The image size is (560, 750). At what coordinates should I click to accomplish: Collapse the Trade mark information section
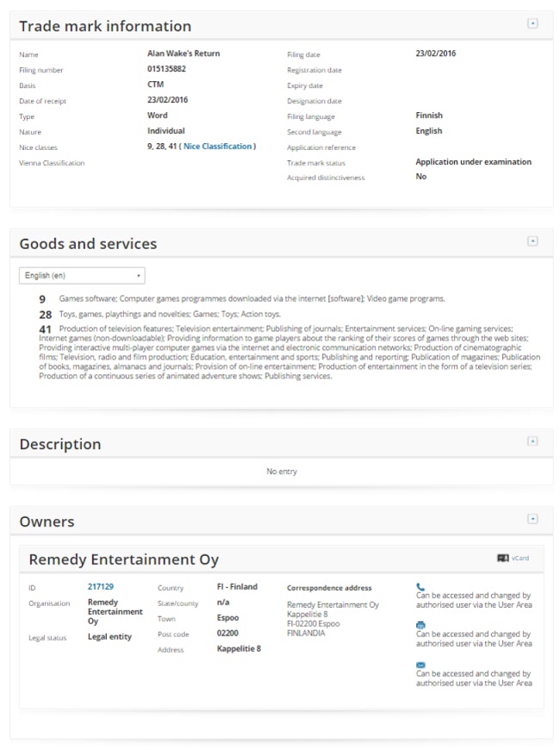coord(532,24)
